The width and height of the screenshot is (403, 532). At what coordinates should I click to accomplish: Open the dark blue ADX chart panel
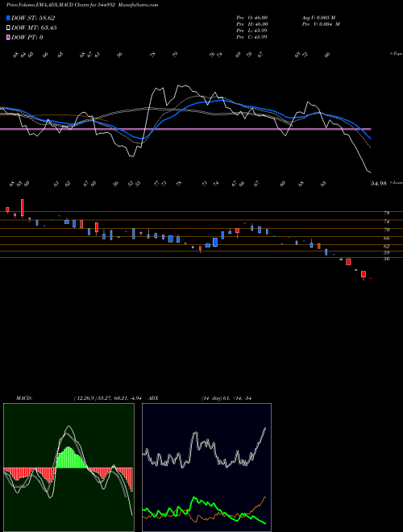pos(206,468)
